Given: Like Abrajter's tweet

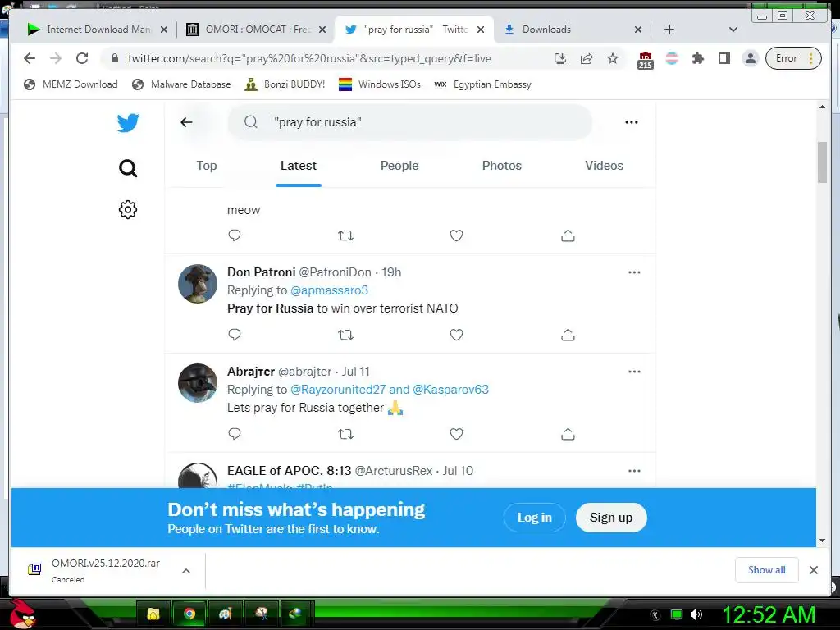Looking at the screenshot, I should (x=456, y=434).
